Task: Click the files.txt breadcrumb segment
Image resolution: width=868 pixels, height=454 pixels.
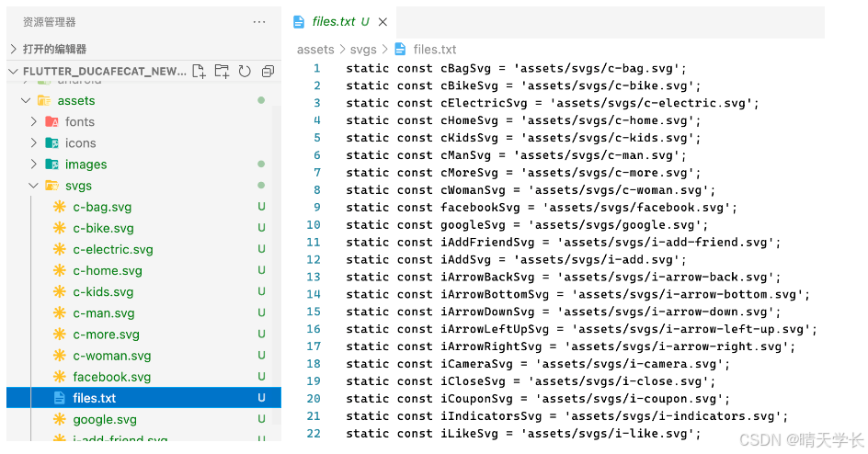Action: [x=435, y=50]
